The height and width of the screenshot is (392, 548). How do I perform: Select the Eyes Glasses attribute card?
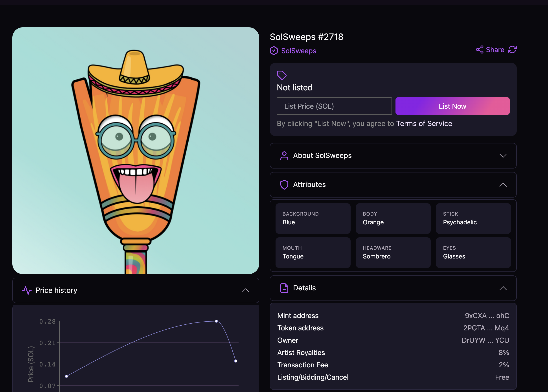tap(473, 253)
